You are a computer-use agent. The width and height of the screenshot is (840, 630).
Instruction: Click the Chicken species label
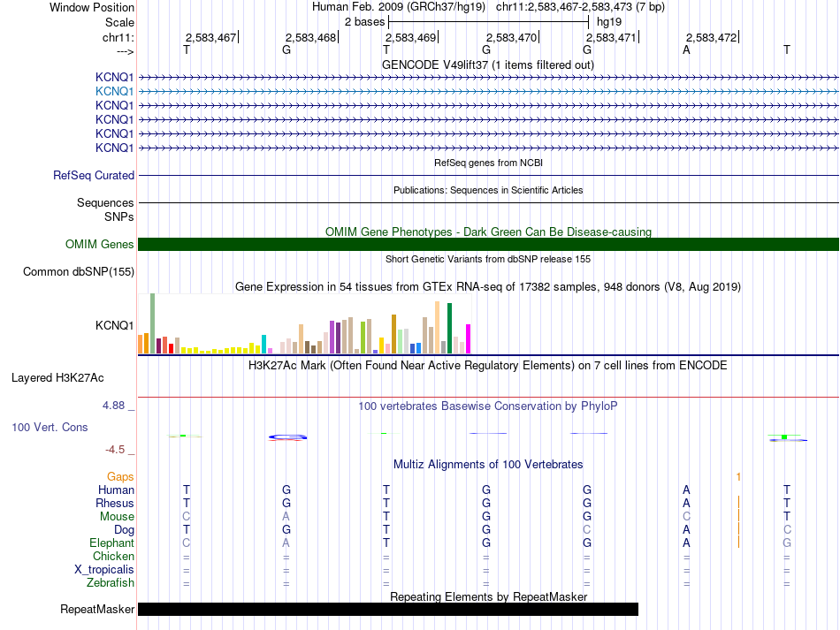coord(113,557)
